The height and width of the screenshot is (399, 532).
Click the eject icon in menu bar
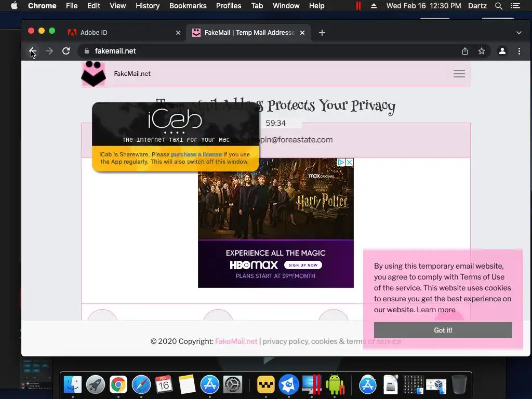pos(374,6)
